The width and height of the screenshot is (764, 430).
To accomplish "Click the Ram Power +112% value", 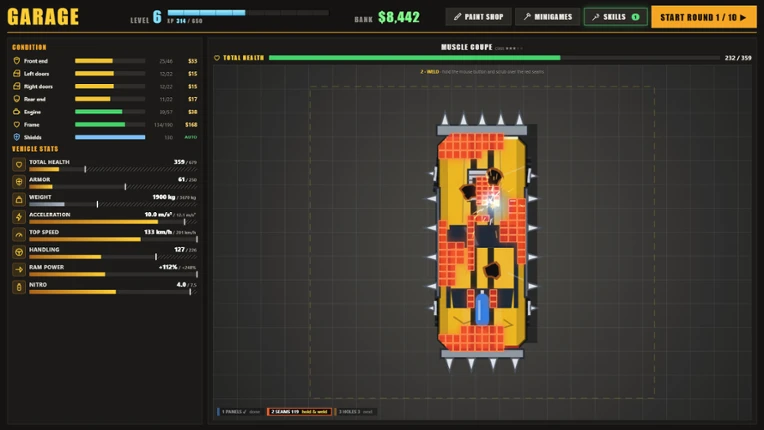I will pos(168,267).
